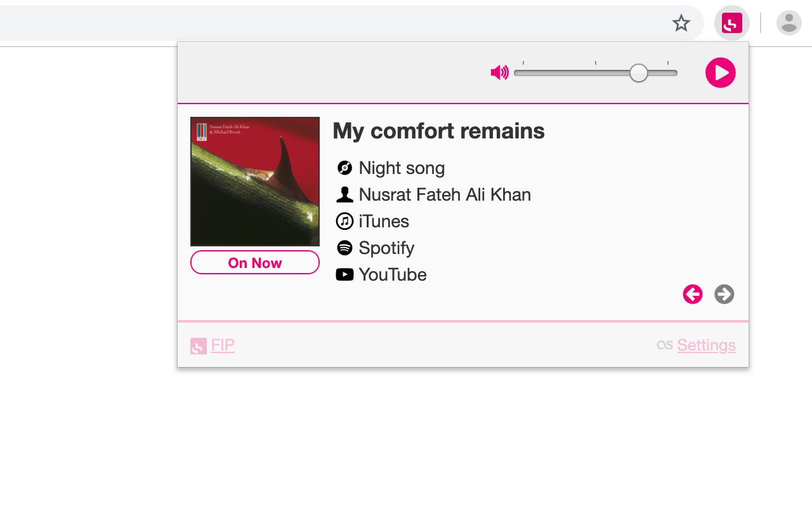This screenshot has height=508, width=812.
Task: Open the Settings link
Action: [706, 345]
